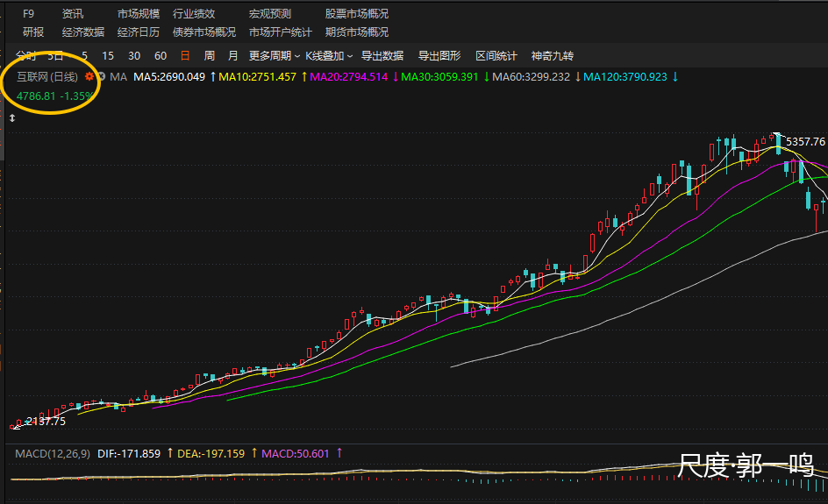Click the 5357.76 peak price marker

click(805, 141)
